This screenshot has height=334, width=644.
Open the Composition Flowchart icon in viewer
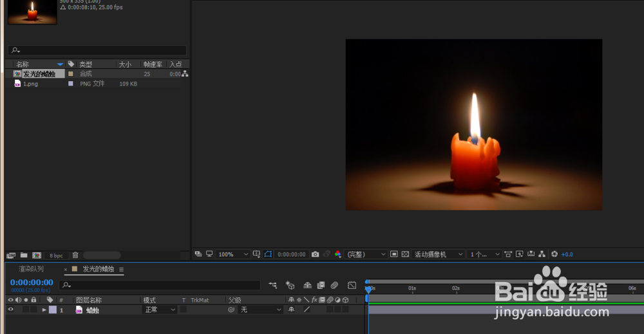pos(542,254)
